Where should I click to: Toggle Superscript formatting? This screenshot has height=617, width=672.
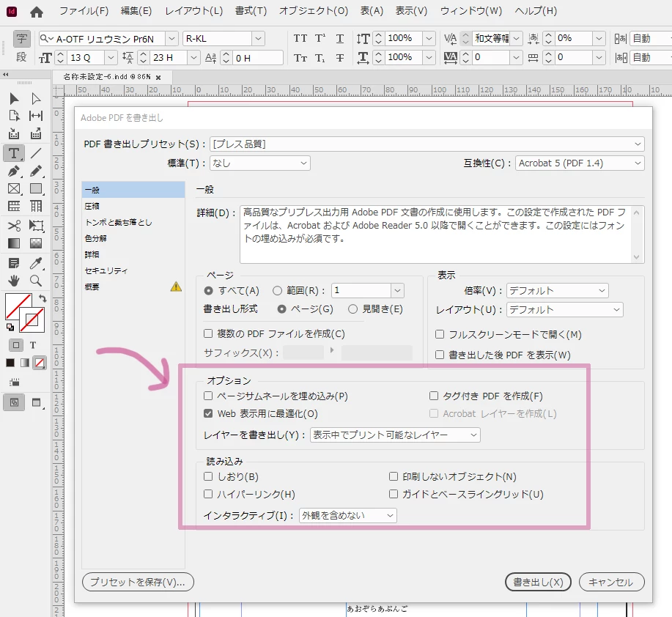click(320, 39)
